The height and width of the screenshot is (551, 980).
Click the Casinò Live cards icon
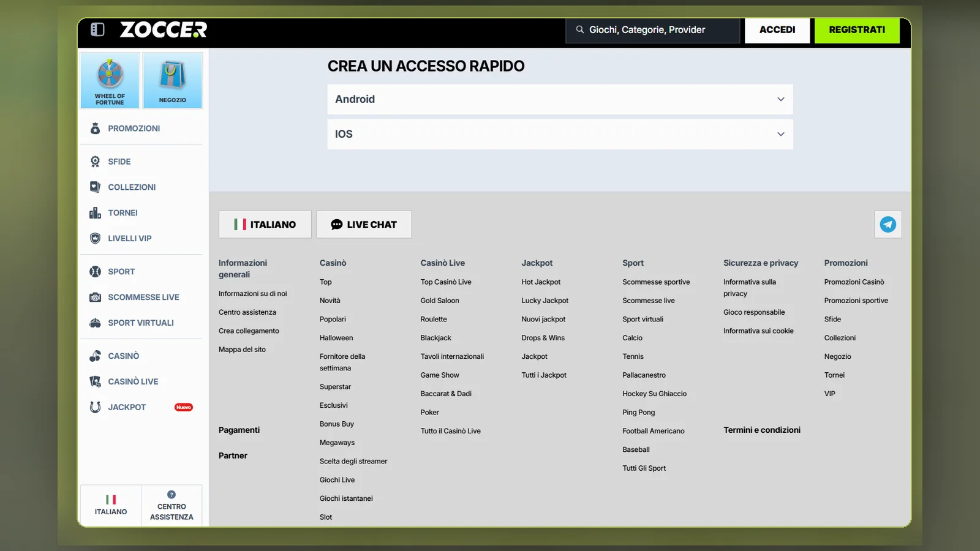pos(95,382)
